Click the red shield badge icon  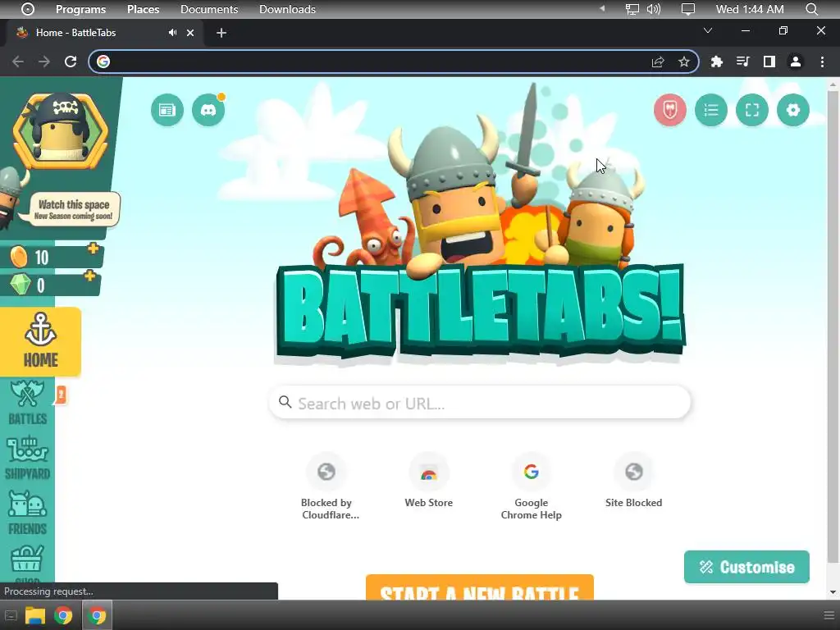669,111
